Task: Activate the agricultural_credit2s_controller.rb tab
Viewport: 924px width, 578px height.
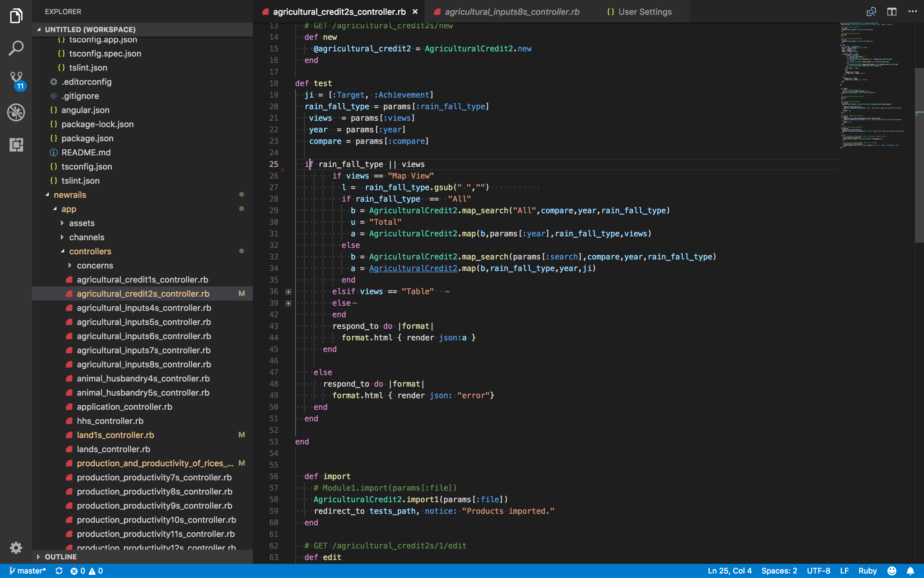Action: pos(339,12)
